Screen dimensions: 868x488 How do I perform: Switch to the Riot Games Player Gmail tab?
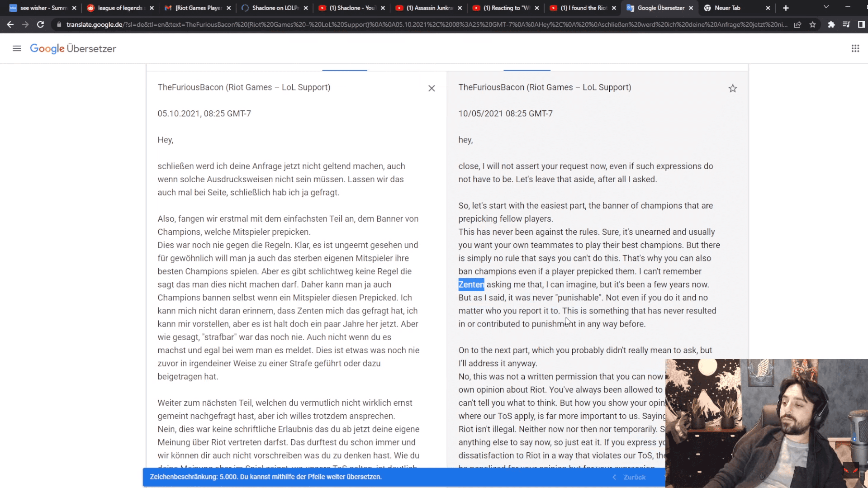click(198, 8)
